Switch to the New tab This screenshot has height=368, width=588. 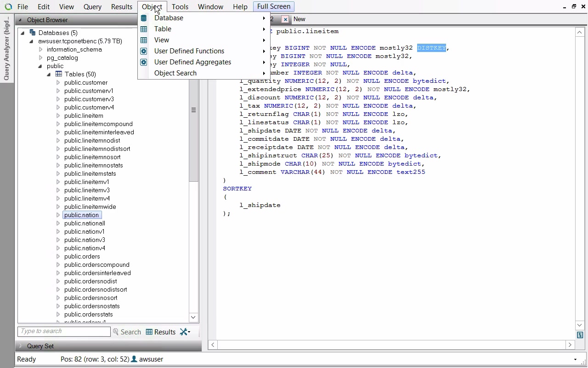[299, 19]
